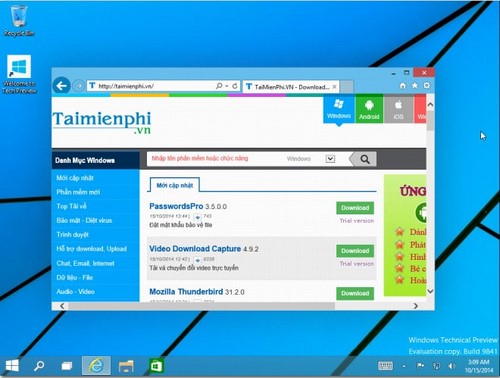Viewport: 500px width, 378px height.
Task: Select the Android platform tile
Action: pos(369,109)
